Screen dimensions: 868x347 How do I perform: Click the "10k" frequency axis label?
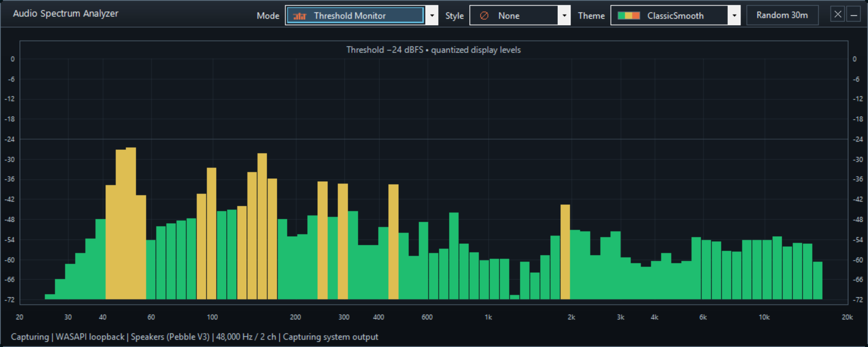pos(764,317)
